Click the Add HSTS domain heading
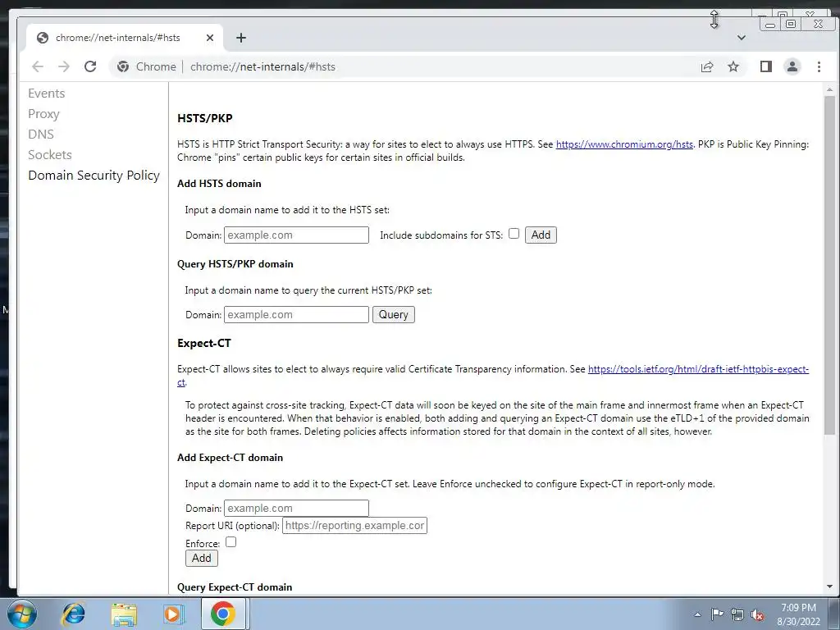The width and height of the screenshot is (840, 630). pyautogui.click(x=219, y=183)
